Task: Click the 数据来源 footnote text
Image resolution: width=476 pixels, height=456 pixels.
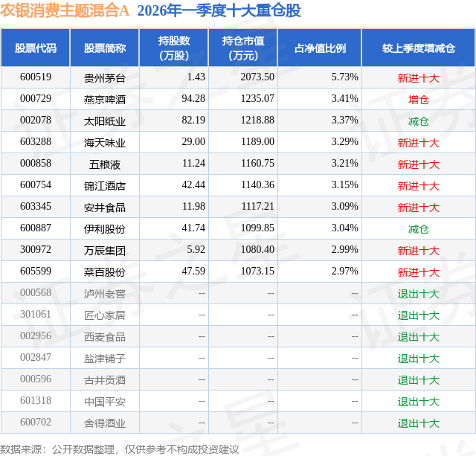Action: click(120, 449)
